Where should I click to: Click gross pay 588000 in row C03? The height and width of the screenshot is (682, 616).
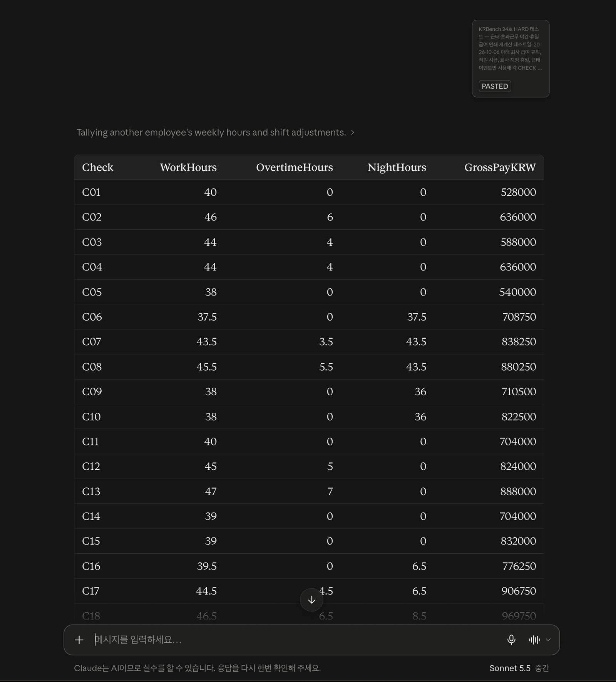click(518, 242)
